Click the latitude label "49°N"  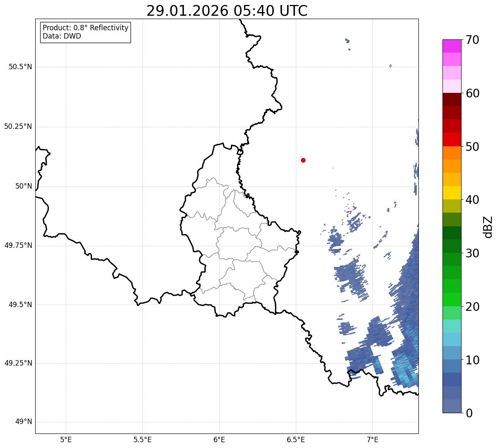coord(24,422)
